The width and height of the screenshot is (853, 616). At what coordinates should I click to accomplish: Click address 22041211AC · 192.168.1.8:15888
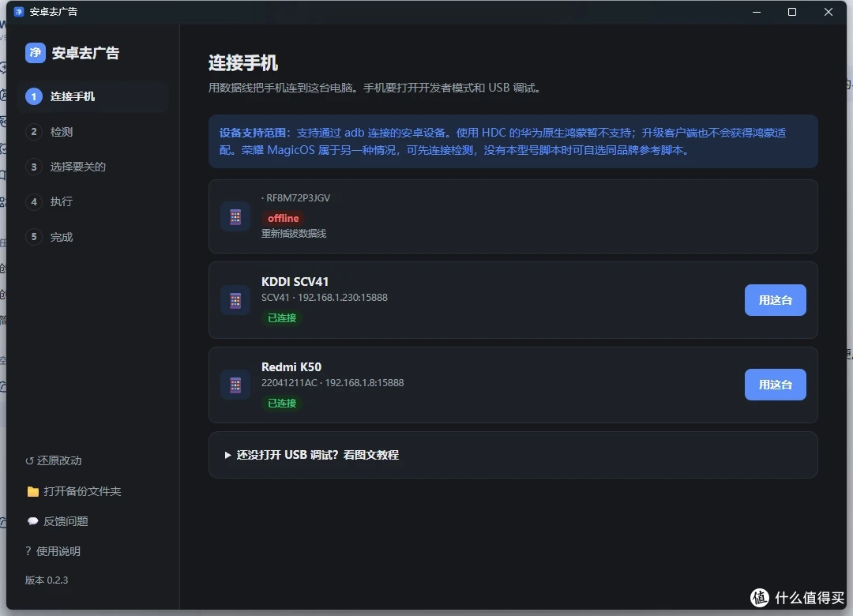coord(333,383)
